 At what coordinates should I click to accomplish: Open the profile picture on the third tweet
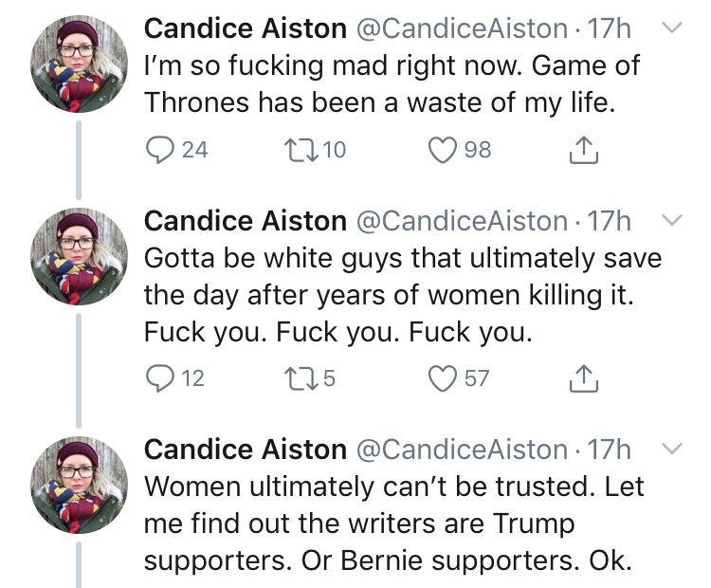point(79,485)
